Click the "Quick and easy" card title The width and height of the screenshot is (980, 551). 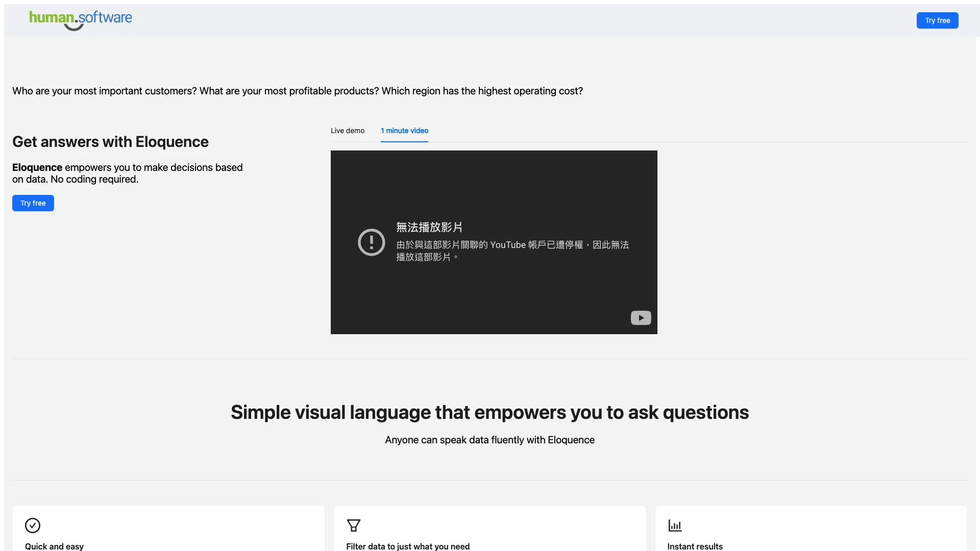pyautogui.click(x=54, y=546)
